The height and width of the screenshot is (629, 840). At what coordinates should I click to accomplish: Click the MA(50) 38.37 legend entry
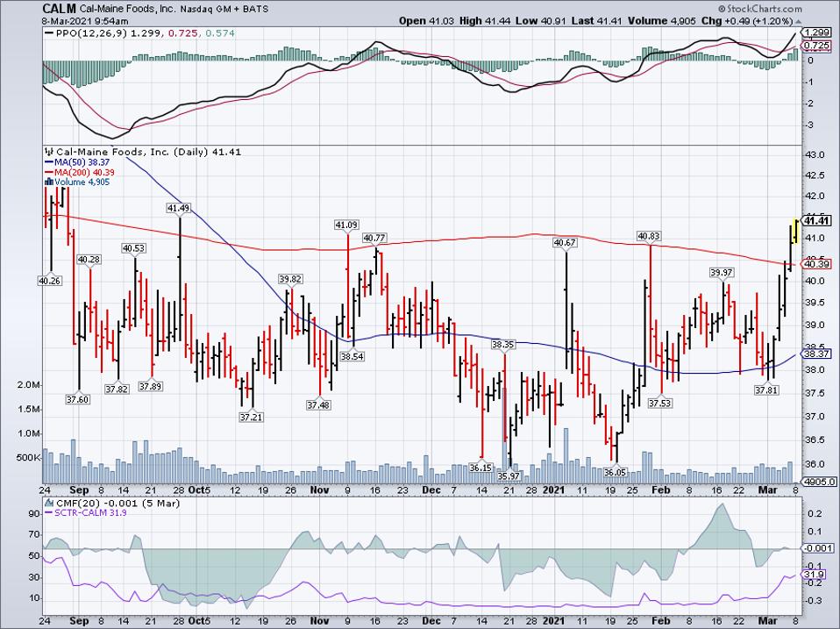[x=82, y=162]
